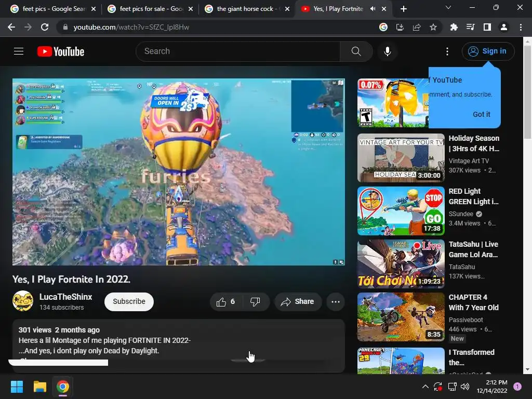Open Google icon in address bar
This screenshot has height=399, width=532.
pyautogui.click(x=383, y=27)
